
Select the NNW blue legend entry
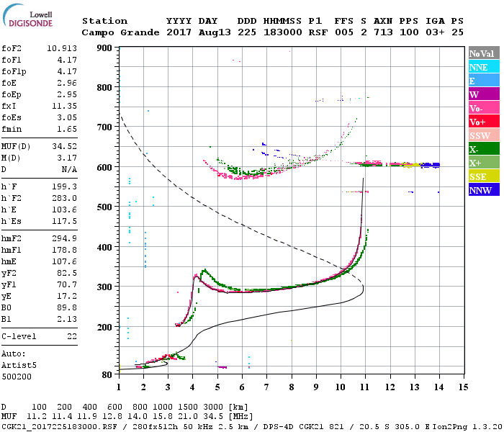click(484, 190)
